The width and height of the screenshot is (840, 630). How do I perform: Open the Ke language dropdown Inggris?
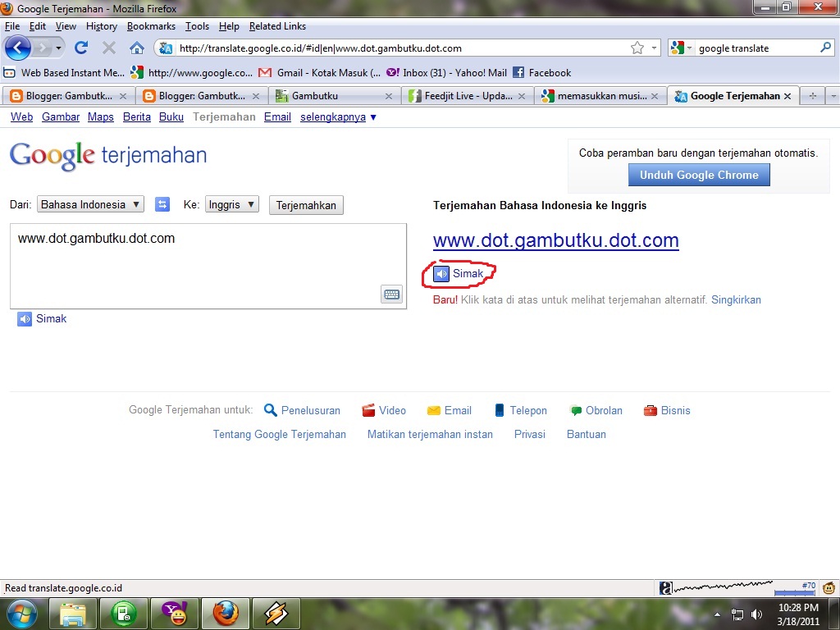pyautogui.click(x=232, y=204)
